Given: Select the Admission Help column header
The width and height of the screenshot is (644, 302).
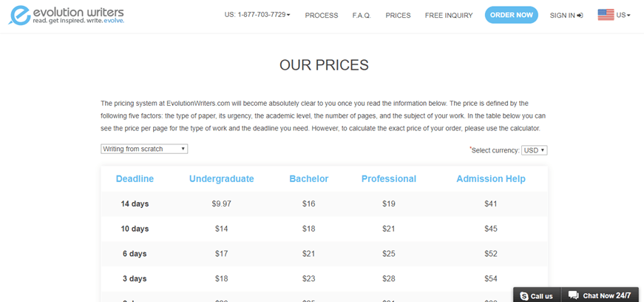Looking at the screenshot, I should [x=491, y=179].
